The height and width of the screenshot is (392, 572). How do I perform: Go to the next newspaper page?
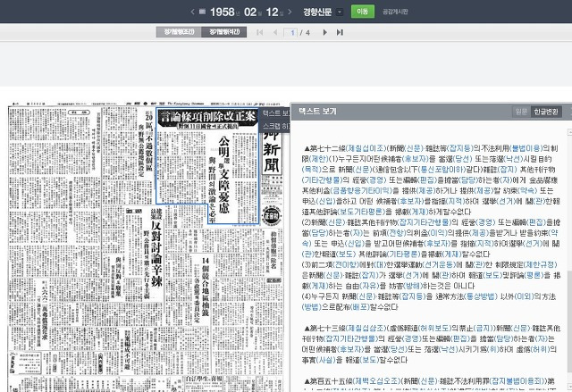[324, 32]
